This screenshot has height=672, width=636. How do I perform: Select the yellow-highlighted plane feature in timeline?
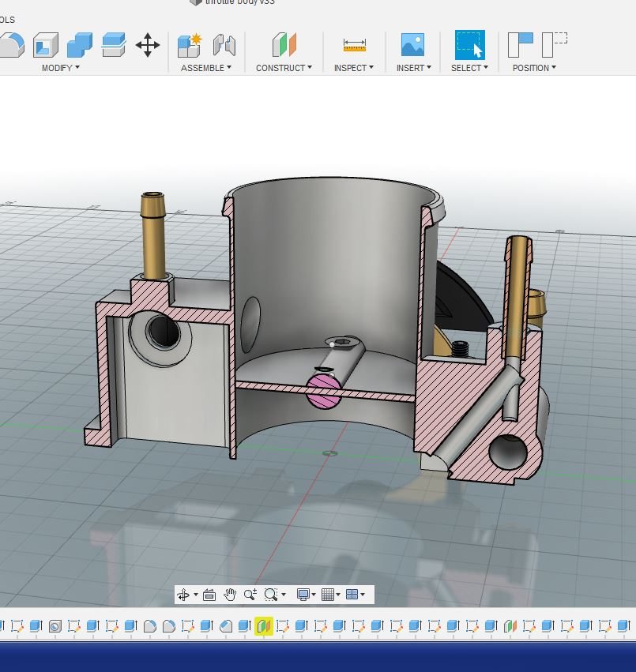click(x=264, y=626)
